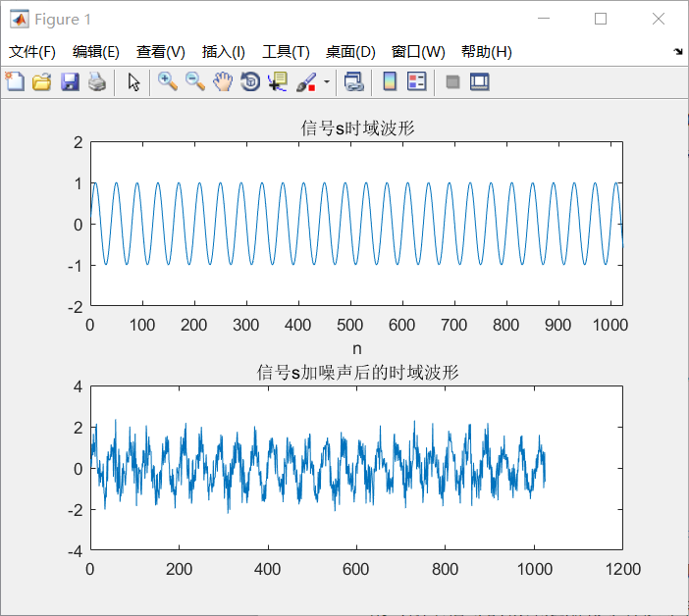Select the Rotate 3D tool
The image size is (689, 616).
[x=250, y=82]
